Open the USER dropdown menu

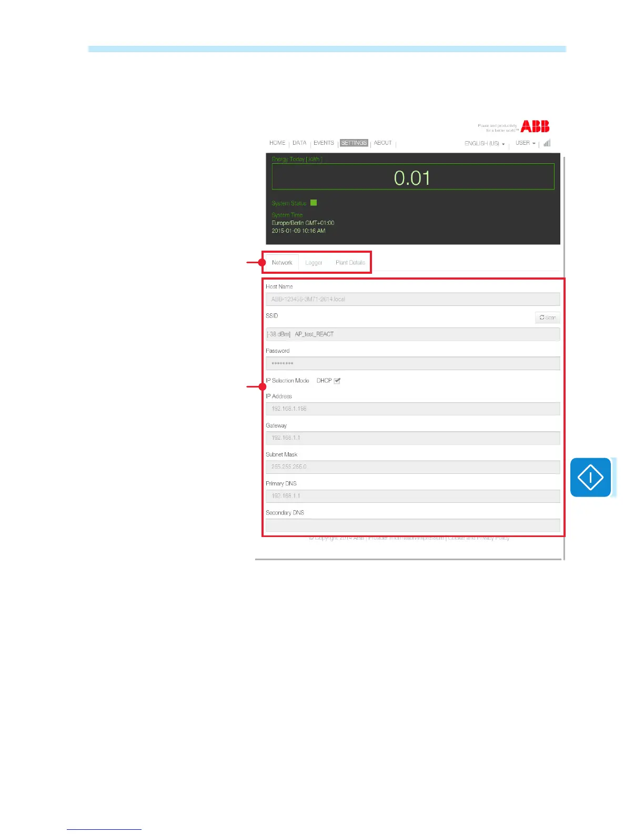(525, 143)
